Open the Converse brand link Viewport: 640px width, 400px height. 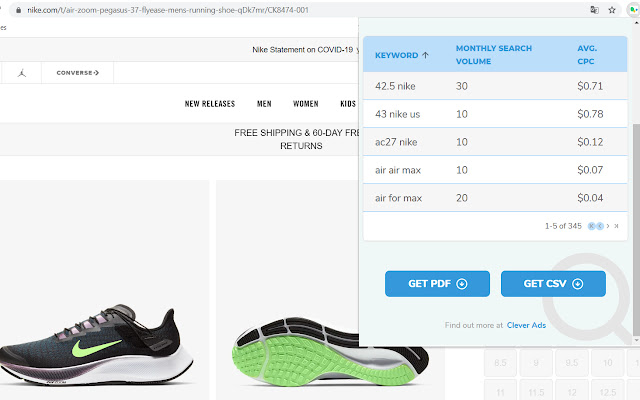[77, 73]
